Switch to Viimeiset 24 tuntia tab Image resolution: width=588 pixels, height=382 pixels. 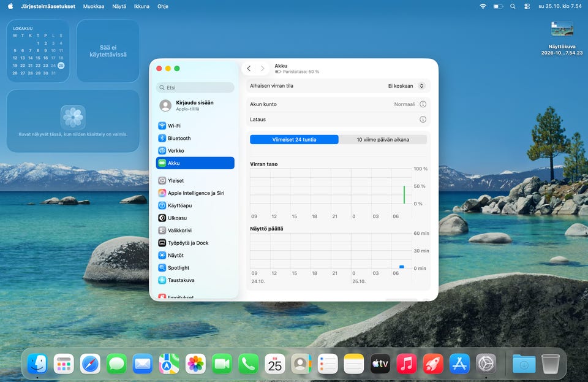pos(295,140)
